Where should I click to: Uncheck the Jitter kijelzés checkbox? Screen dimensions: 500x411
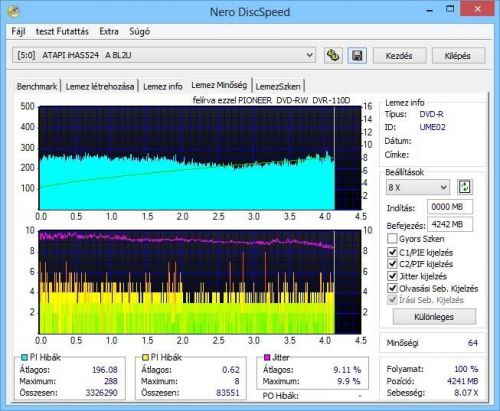[392, 276]
